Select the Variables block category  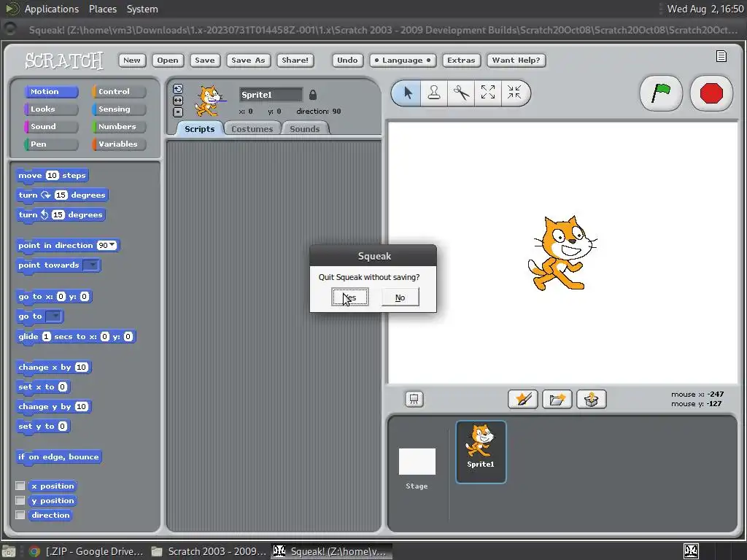click(x=119, y=144)
